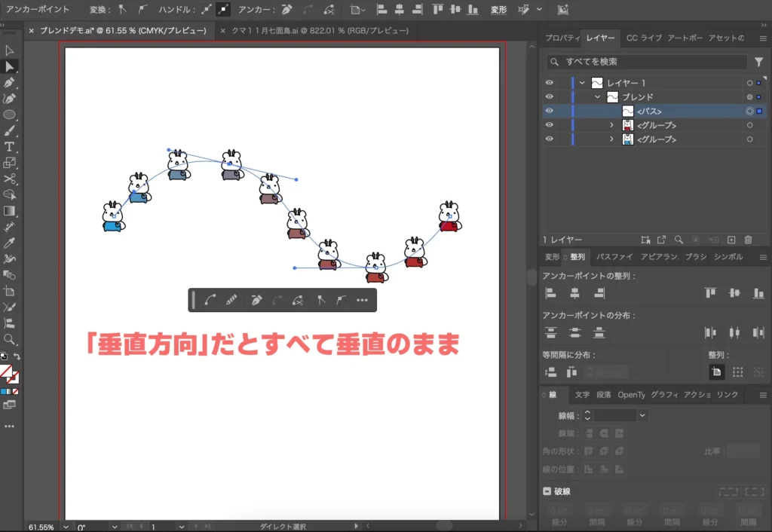This screenshot has height=532, width=772.
Task: Select the Ellipse shape tool
Action: tap(10, 115)
